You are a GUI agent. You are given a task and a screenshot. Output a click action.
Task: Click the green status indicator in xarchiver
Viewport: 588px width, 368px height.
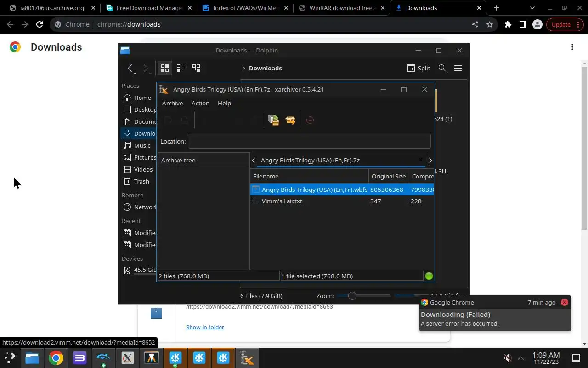pyautogui.click(x=429, y=276)
